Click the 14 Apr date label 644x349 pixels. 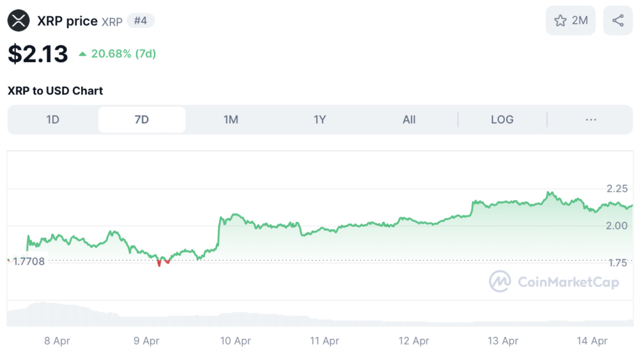pyautogui.click(x=592, y=341)
